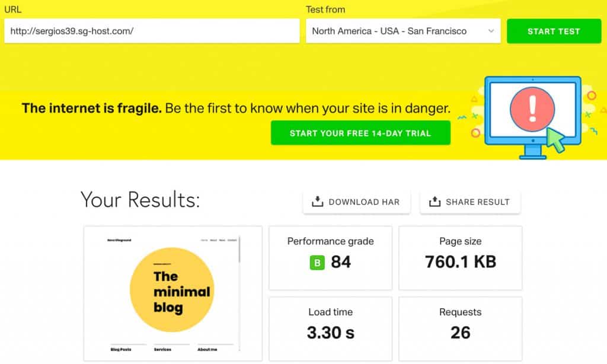Click the chevron arrow in location selector
Screen dimensions: 607x364
pos(491,31)
